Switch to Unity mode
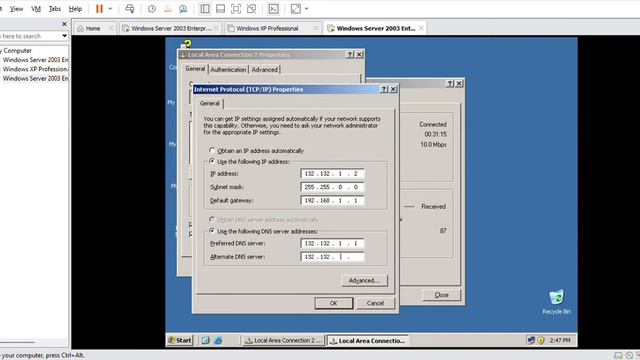The image size is (640, 360). [x=252, y=9]
